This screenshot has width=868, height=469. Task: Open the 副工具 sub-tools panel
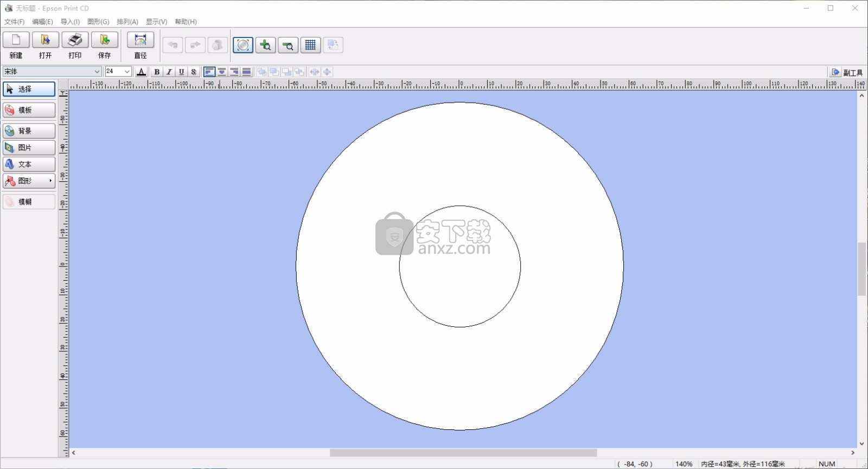click(846, 72)
